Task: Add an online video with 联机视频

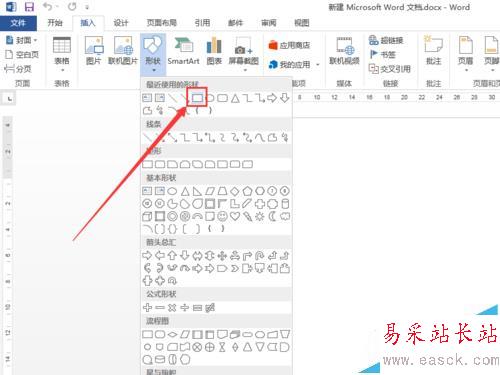Action: (x=344, y=51)
